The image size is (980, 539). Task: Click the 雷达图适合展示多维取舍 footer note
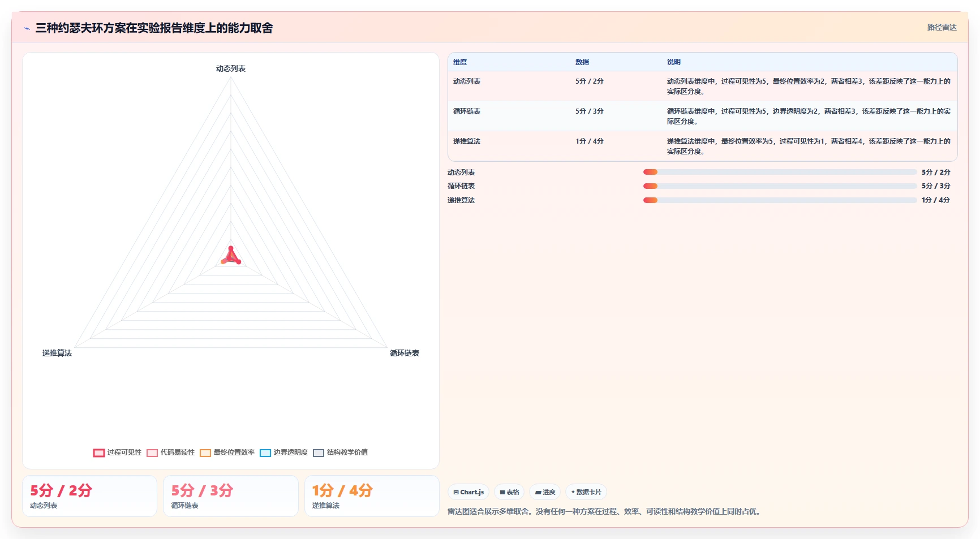click(605, 511)
